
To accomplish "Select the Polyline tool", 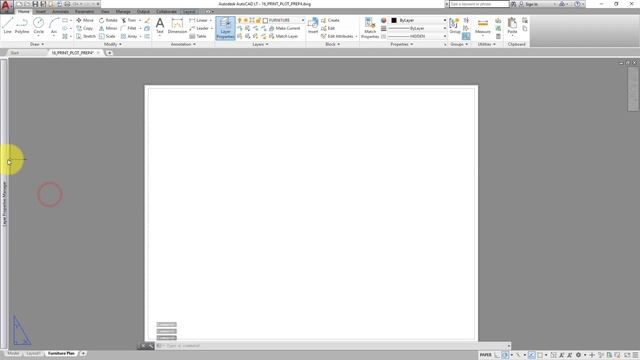I will (x=22, y=26).
